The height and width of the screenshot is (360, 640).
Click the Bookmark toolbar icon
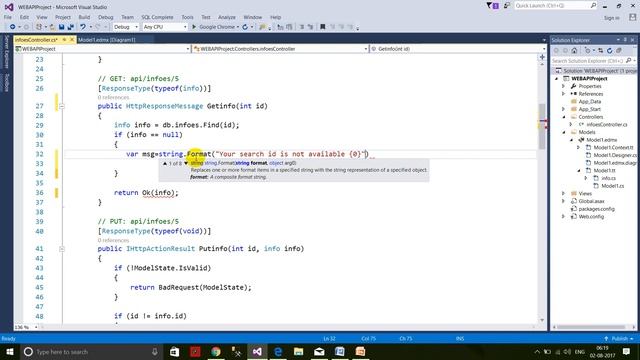click(322, 27)
